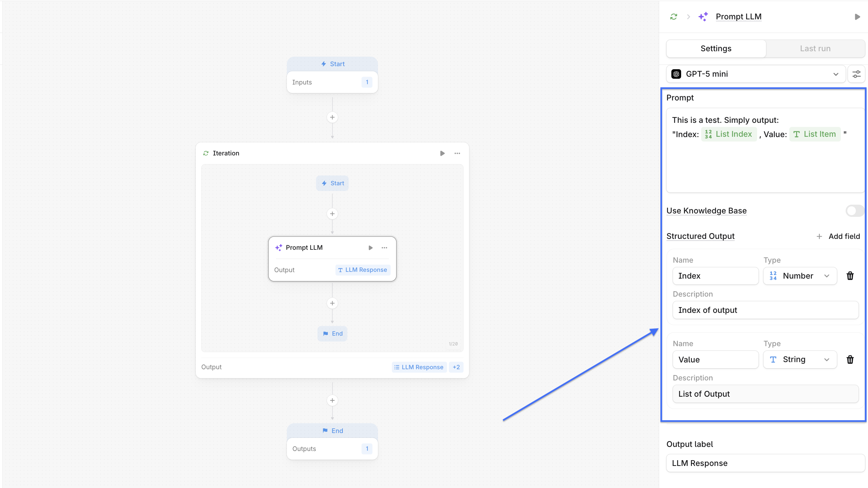The height and width of the screenshot is (488, 868).
Task: Open Iteration node three-dot menu
Action: 457,153
